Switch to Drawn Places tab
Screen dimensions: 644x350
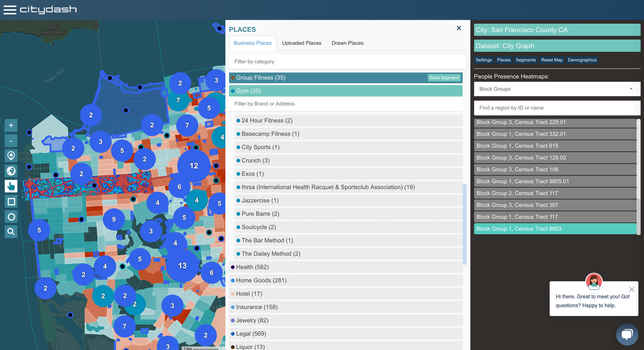click(347, 43)
